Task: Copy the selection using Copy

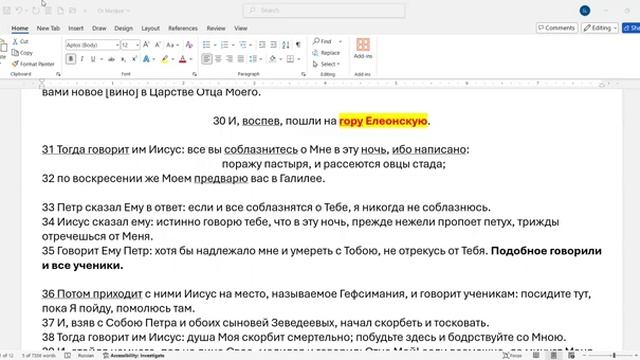Action: click(x=22, y=53)
